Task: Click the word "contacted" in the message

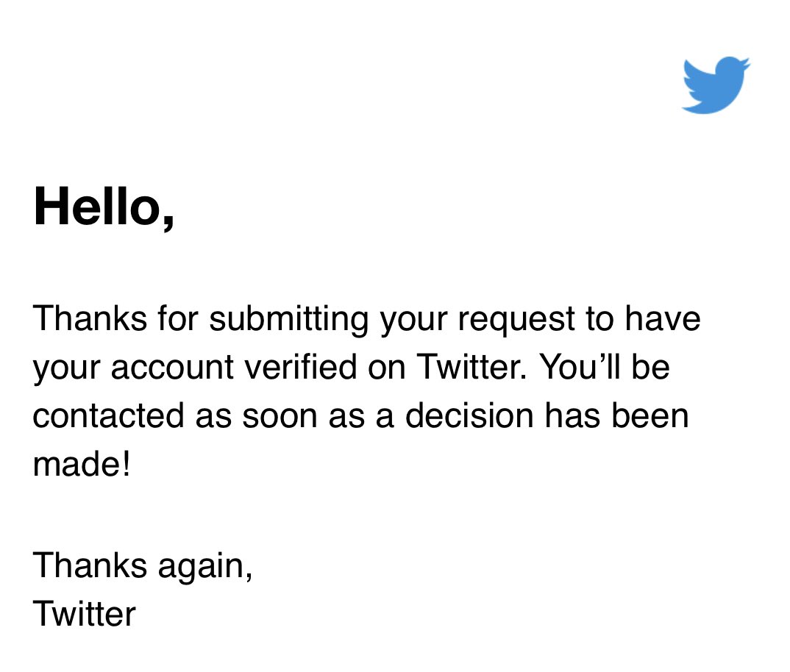Action: [107, 416]
